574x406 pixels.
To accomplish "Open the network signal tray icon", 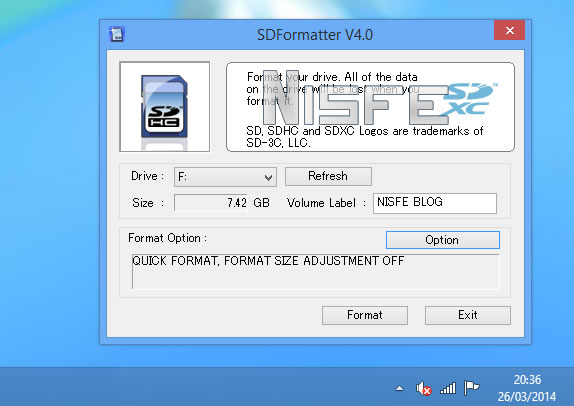I will coord(448,388).
